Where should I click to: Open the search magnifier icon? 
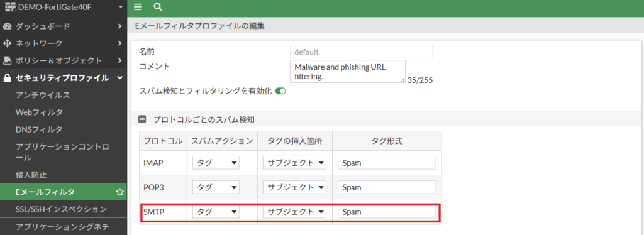(158, 7)
